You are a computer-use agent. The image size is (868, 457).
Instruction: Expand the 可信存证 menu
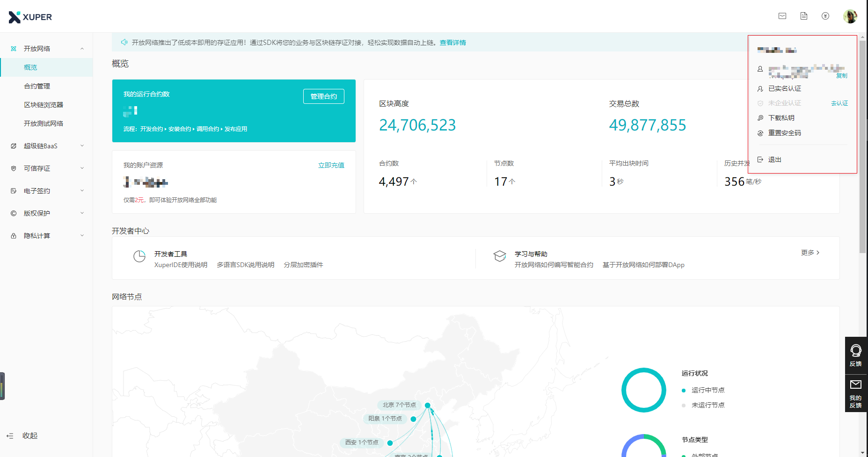click(47, 168)
